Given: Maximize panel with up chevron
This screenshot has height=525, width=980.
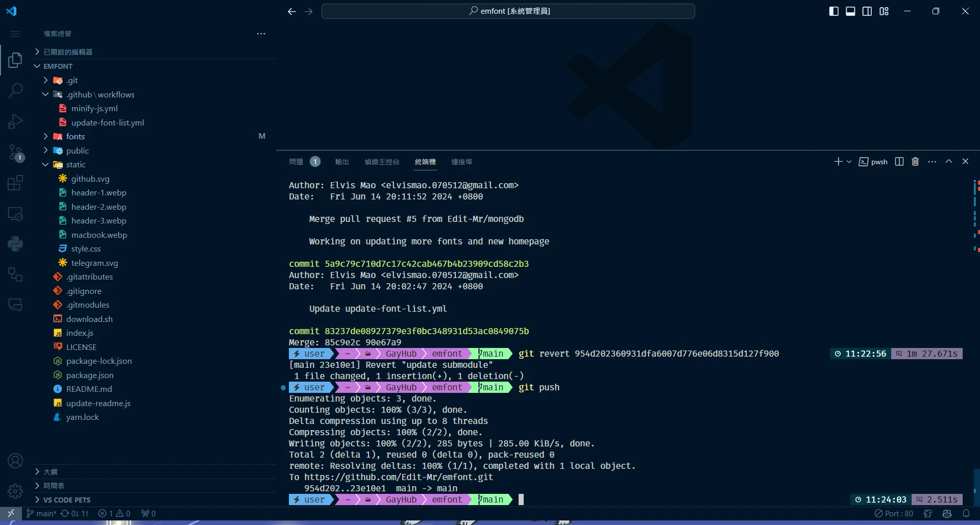Looking at the screenshot, I should [x=949, y=161].
